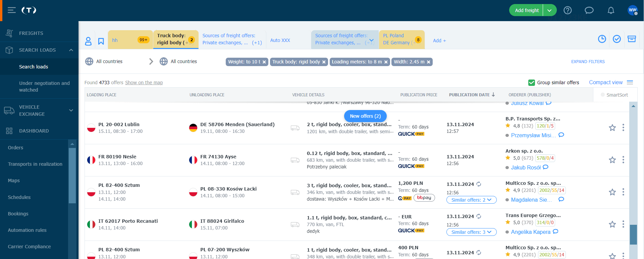Screen dimensions: 644x259
Task: Expand Similar offers: 3 dropdown
Action: click(x=471, y=232)
